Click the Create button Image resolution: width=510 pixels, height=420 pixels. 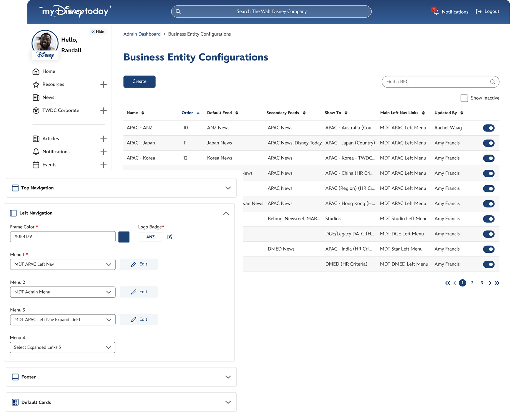coord(139,81)
